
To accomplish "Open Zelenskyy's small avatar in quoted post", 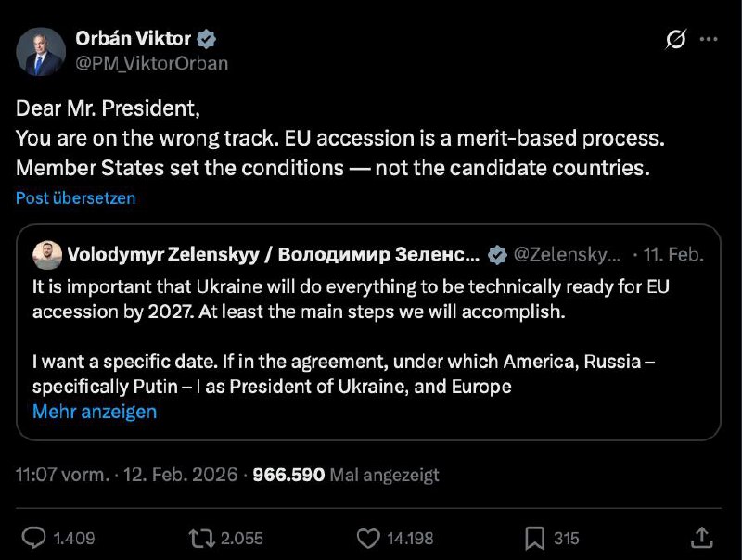I will pos(45,254).
